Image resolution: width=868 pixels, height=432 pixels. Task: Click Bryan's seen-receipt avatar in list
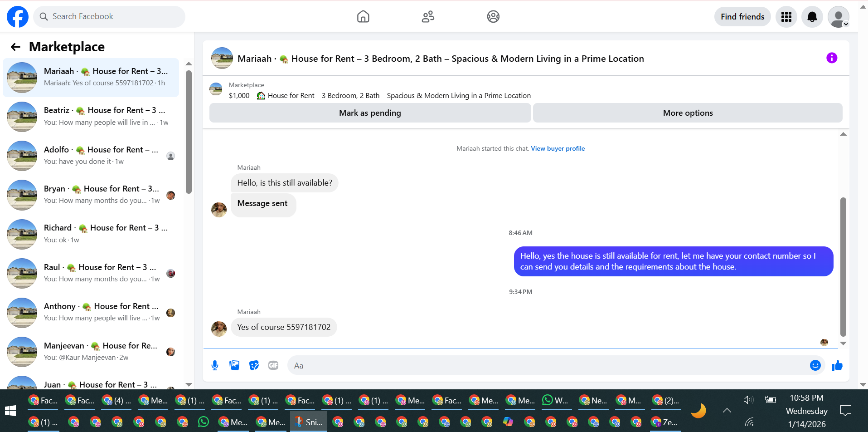point(171,195)
